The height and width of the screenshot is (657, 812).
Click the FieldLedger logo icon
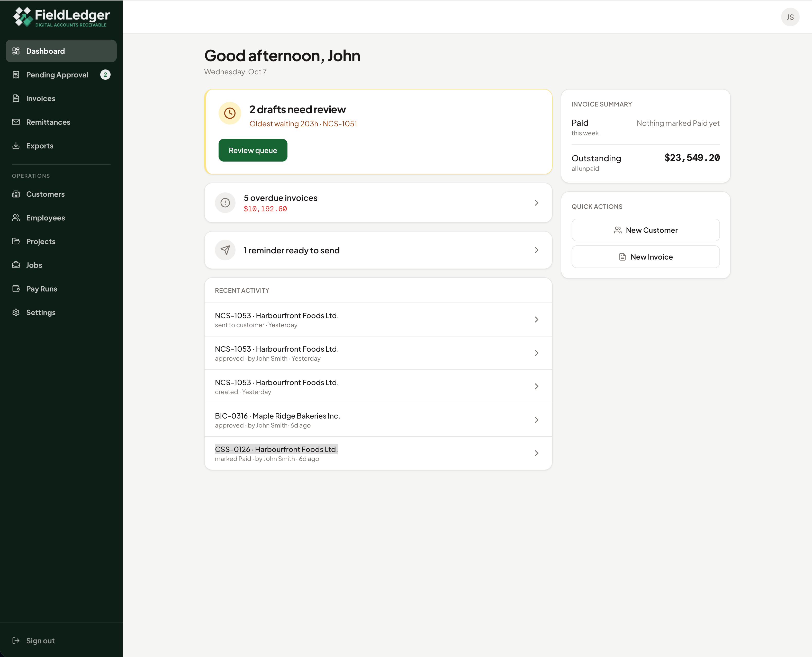pos(23,17)
